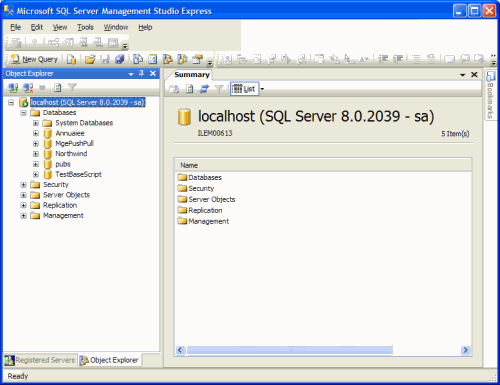Click the Save All icon
The width and height of the screenshot is (500, 385).
tap(120, 59)
